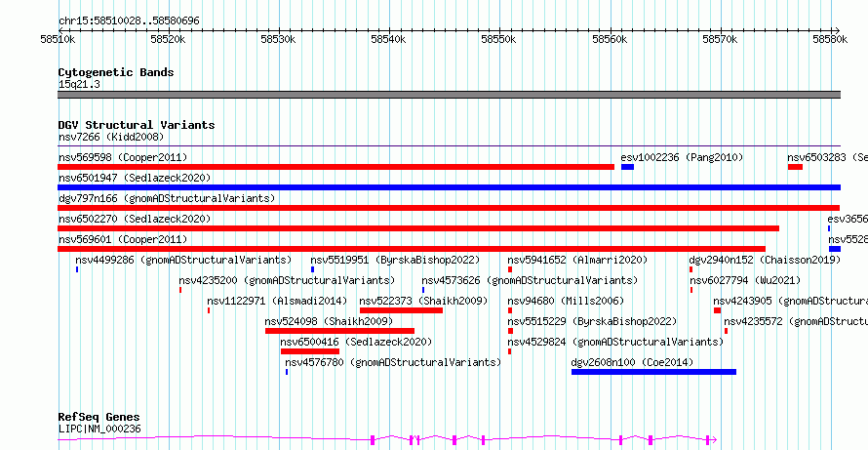The width and height of the screenshot is (868, 450).
Task: Click the nsv569598 (Cooper2011) text label
Action: (123, 157)
